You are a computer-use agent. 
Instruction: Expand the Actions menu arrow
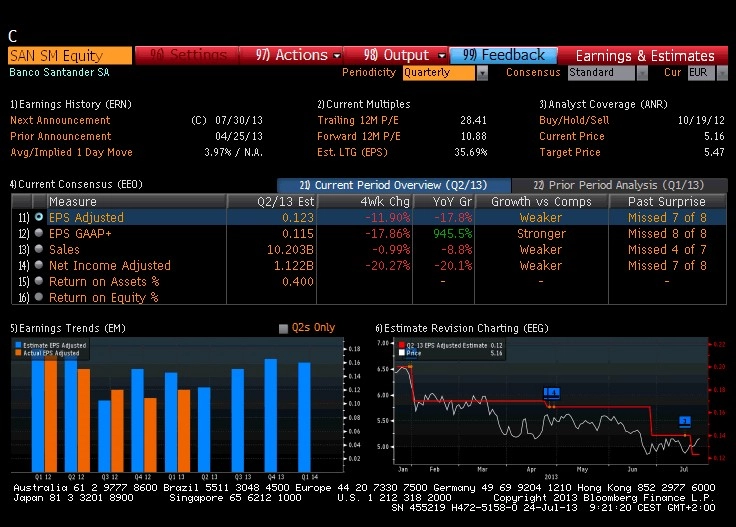point(337,56)
